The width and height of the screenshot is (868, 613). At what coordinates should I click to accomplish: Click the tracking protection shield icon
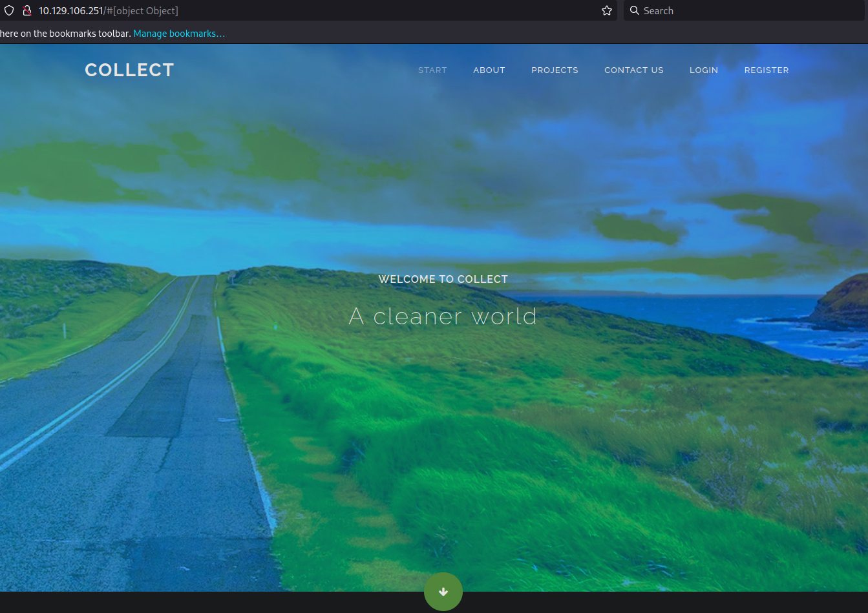coord(9,11)
